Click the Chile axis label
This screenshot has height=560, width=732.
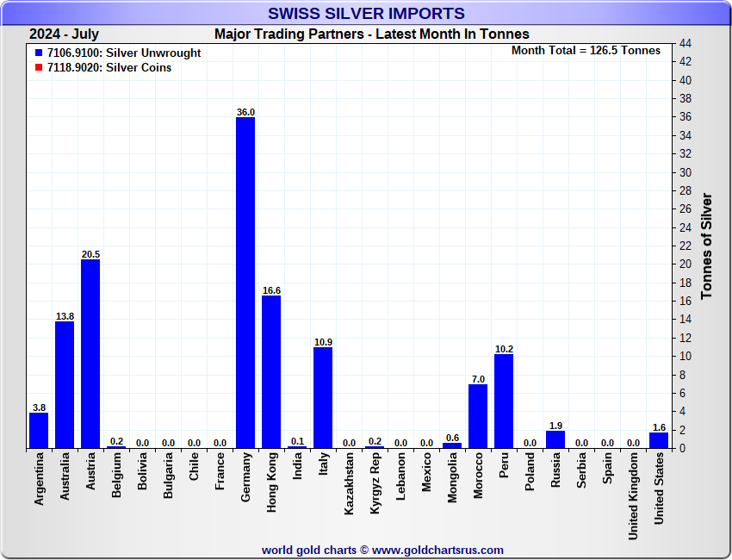(x=195, y=467)
